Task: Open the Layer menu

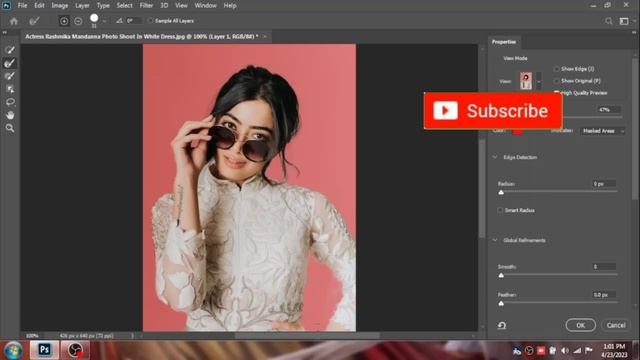Action: pos(82,6)
